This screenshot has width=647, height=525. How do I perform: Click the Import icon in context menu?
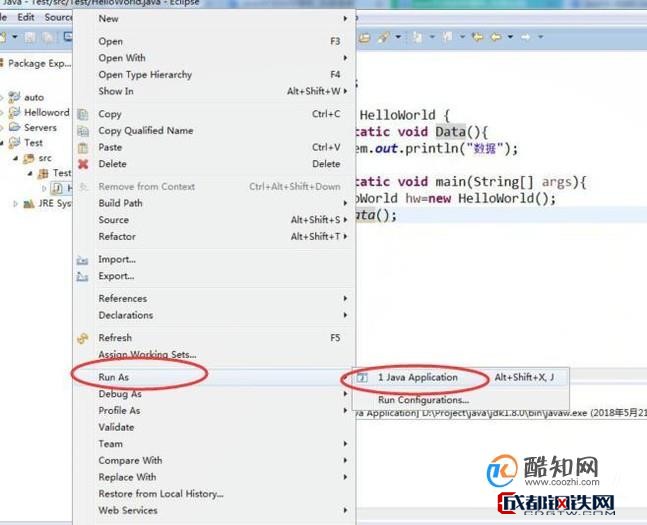click(x=83, y=260)
